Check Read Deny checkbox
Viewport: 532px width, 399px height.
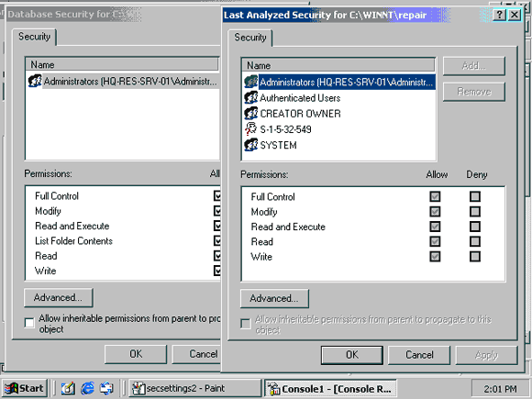(x=475, y=241)
